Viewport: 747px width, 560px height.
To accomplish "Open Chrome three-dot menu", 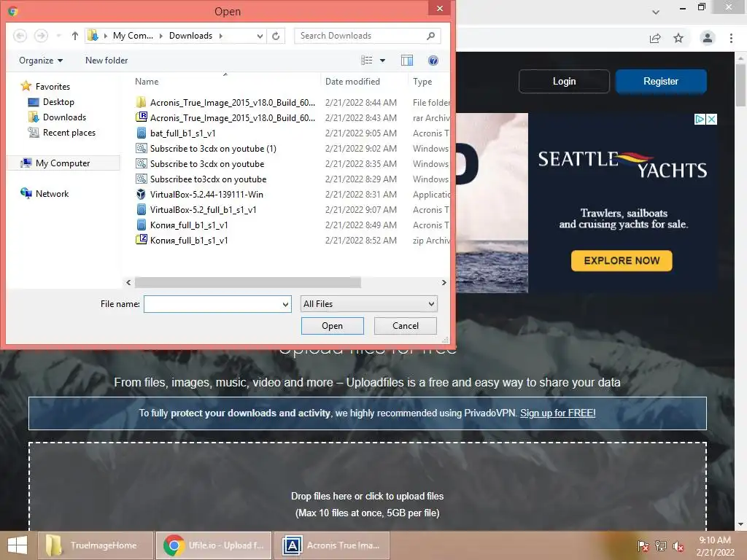I will [731, 38].
